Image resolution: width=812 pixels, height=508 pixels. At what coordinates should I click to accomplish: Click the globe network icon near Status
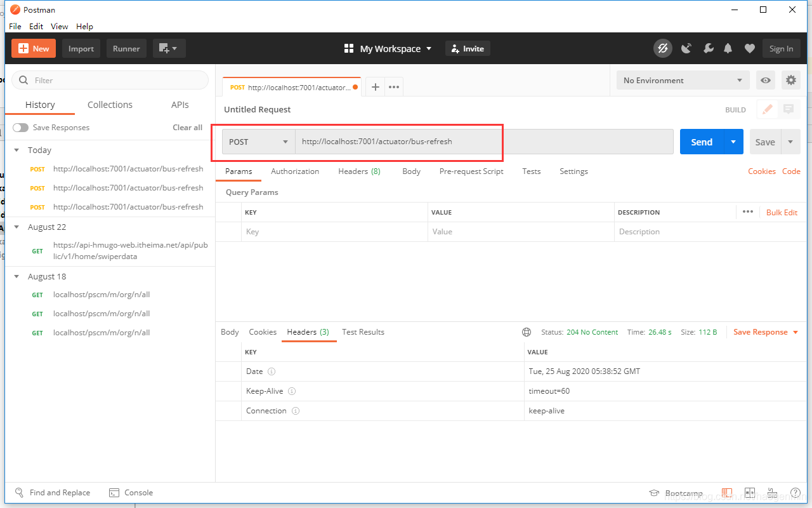527,332
